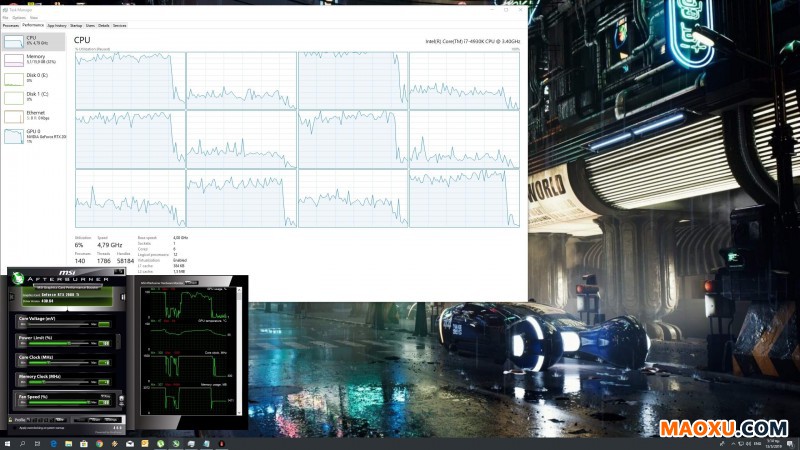Switch to the Users tab
The image size is (800, 450).
point(90,26)
